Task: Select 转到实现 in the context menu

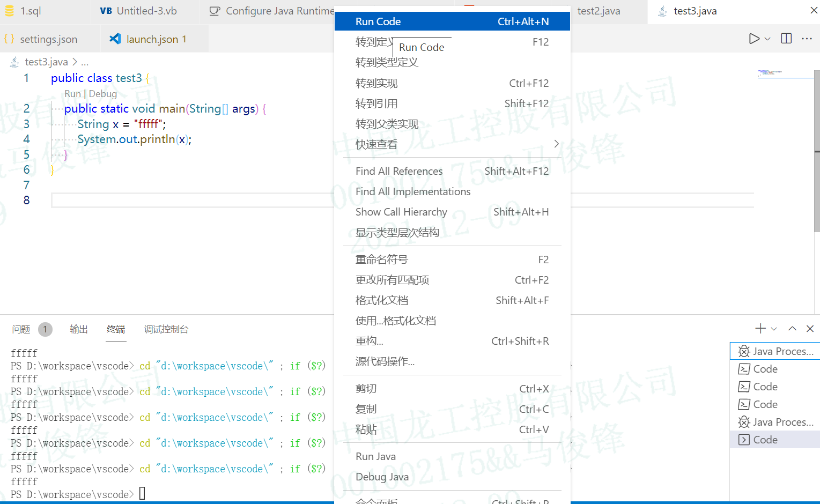Action: [x=452, y=83]
